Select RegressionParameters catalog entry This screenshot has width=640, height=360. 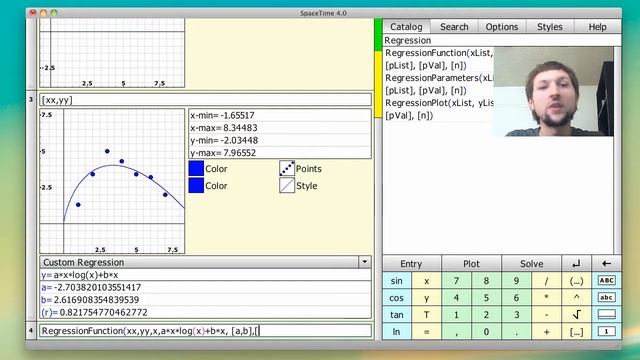[x=439, y=84]
